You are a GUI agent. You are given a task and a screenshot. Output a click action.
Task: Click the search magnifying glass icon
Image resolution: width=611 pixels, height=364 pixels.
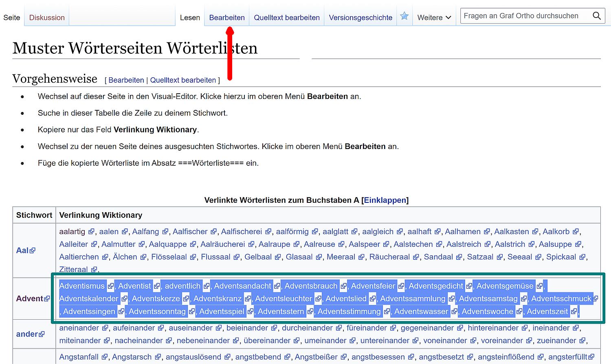(596, 16)
